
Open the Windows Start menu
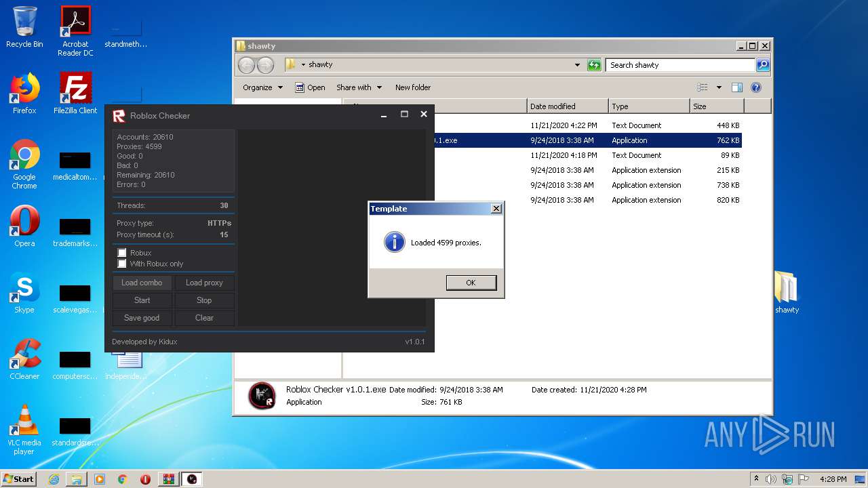tap(19, 479)
